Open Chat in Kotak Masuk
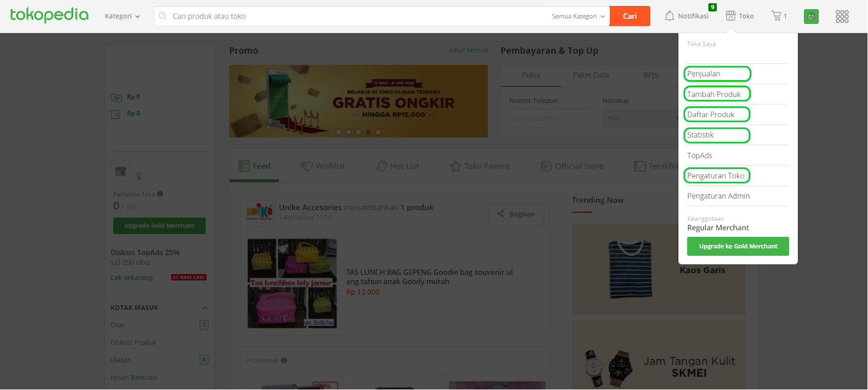The image size is (868, 390). [x=117, y=326]
